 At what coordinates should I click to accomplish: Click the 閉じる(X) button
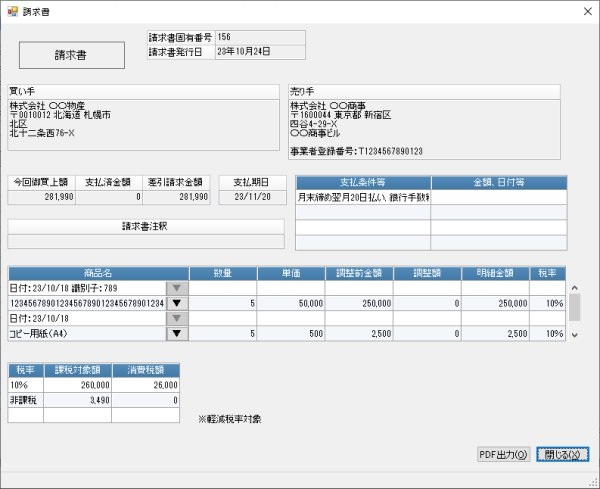562,455
